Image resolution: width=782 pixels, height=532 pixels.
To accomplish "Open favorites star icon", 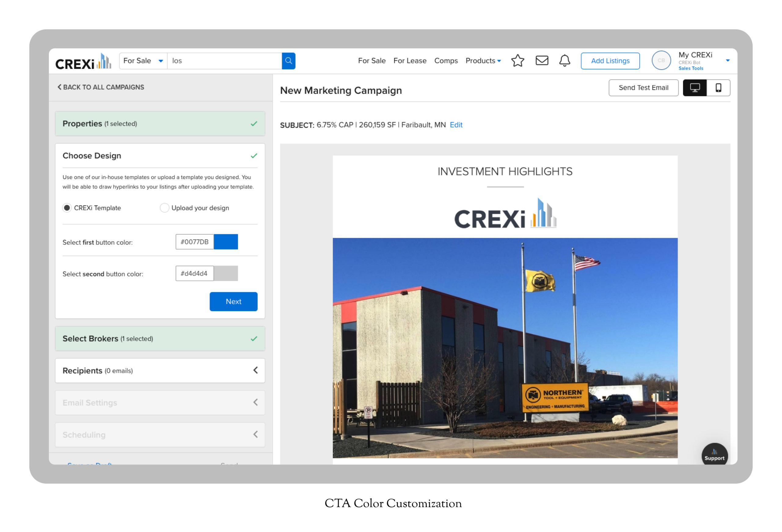I will [x=517, y=61].
